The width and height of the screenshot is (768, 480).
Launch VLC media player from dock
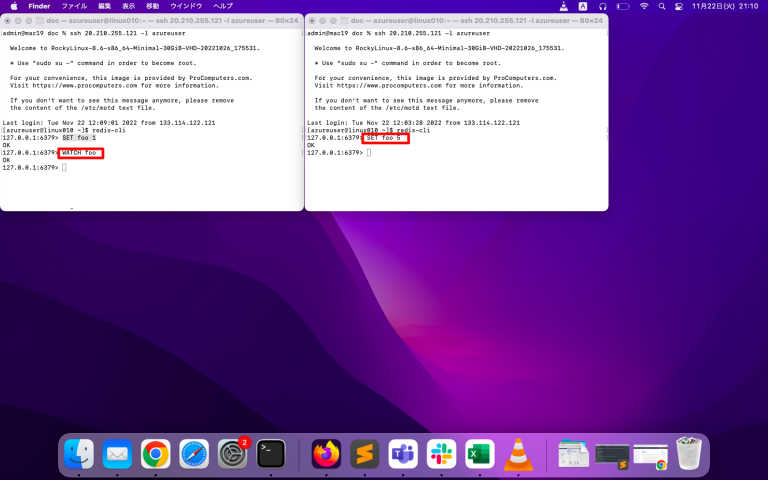click(518, 455)
